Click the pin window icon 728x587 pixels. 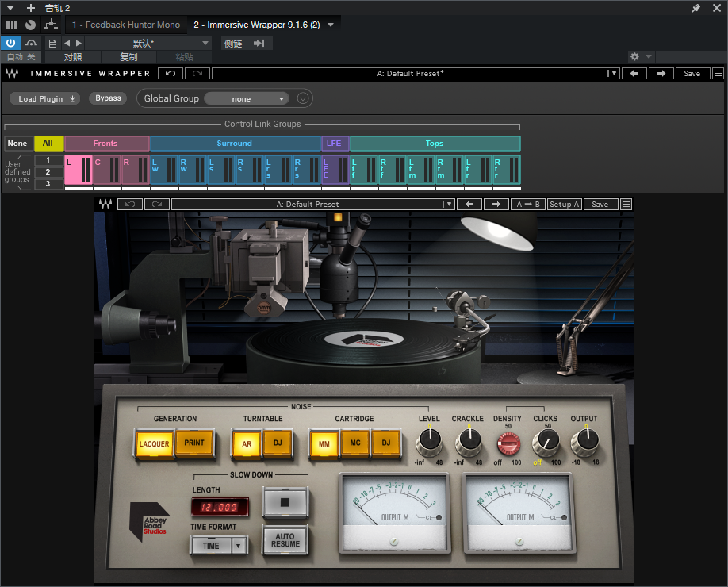pos(695,8)
